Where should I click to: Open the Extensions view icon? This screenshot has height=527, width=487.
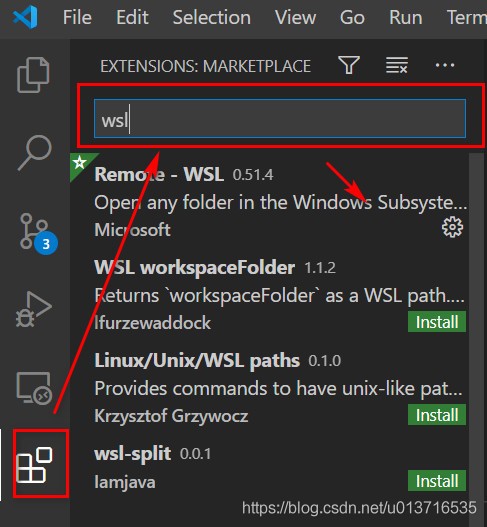click(34, 465)
